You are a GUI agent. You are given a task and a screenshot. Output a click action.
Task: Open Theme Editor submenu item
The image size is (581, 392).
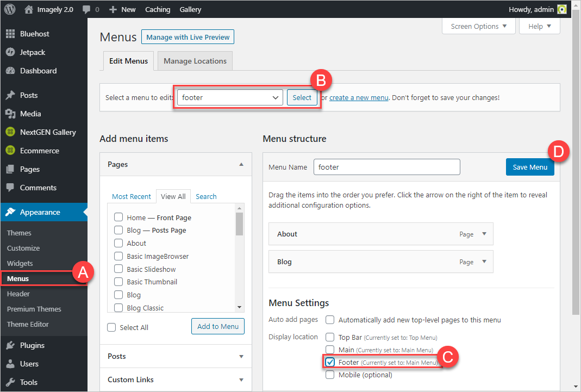click(x=28, y=324)
